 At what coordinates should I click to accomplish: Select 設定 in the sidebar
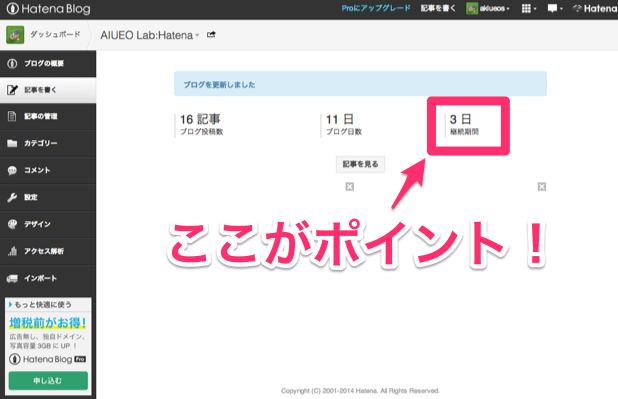pyautogui.click(x=48, y=197)
